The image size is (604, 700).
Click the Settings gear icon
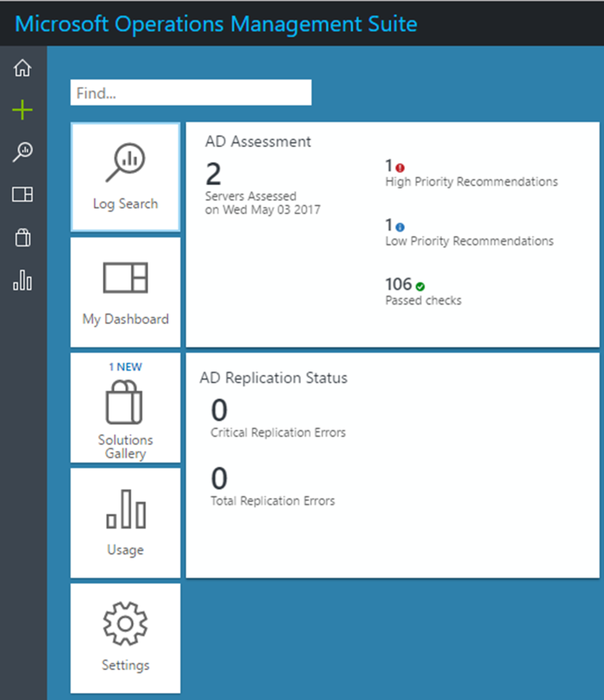pos(125,622)
